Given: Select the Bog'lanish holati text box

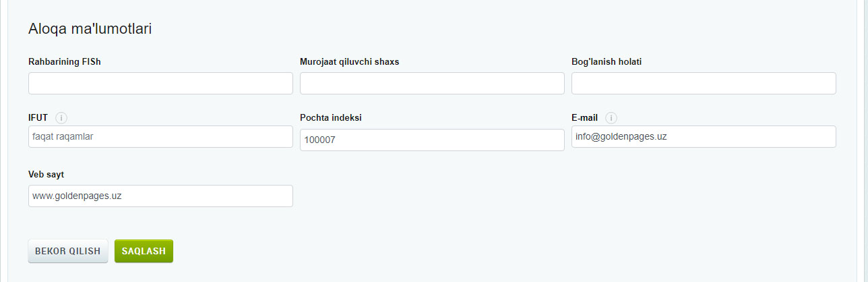Looking at the screenshot, I should pos(704,84).
